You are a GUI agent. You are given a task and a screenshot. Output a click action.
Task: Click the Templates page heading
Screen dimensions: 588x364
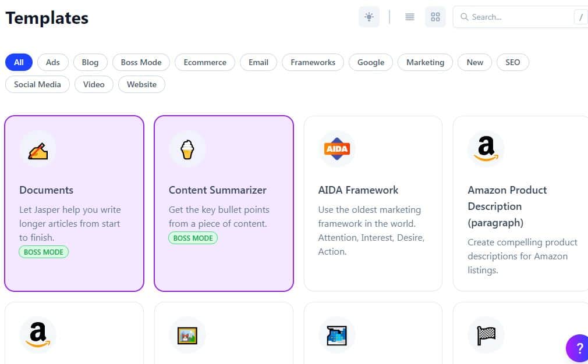click(x=47, y=18)
